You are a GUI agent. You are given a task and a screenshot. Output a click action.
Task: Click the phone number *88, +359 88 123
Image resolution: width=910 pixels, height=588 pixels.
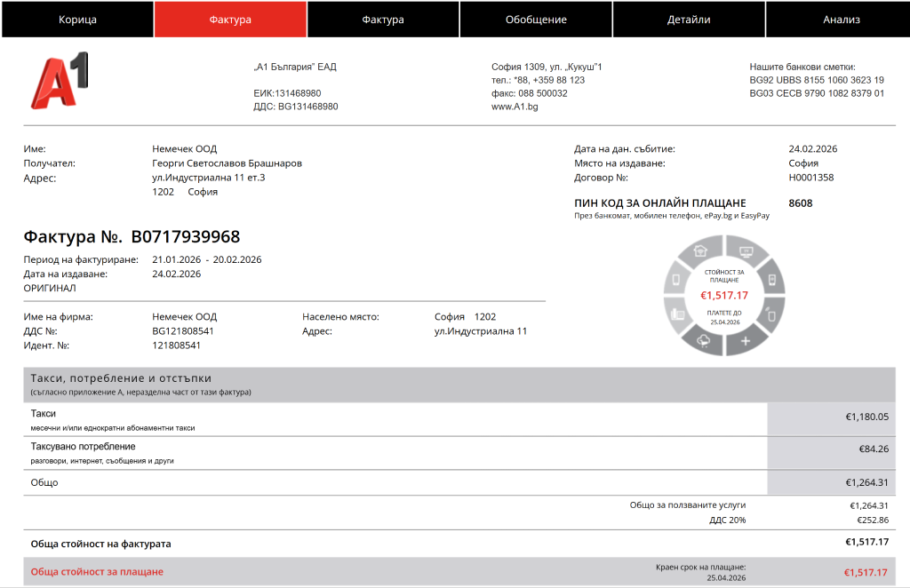pos(538,80)
